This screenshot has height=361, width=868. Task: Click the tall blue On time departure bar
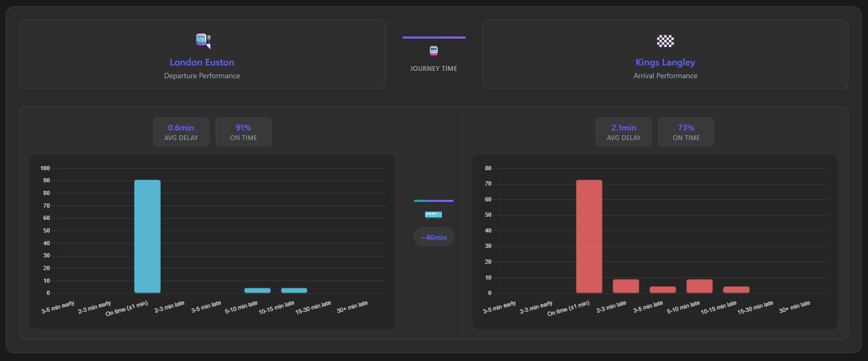pos(147,236)
